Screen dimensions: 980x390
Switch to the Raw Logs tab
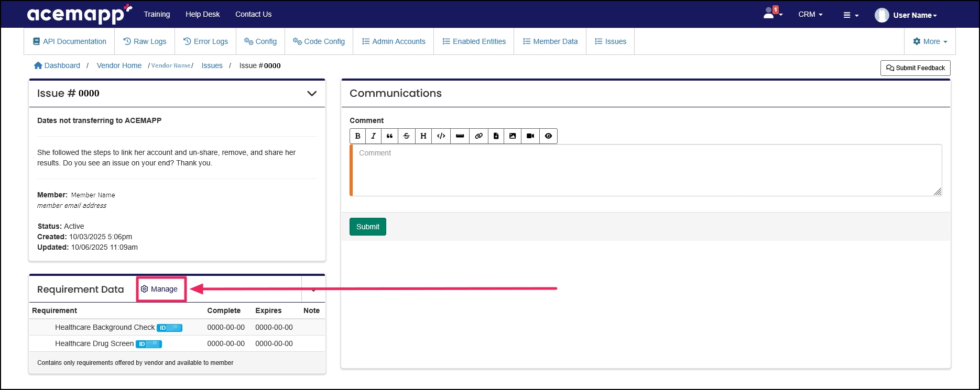[145, 41]
